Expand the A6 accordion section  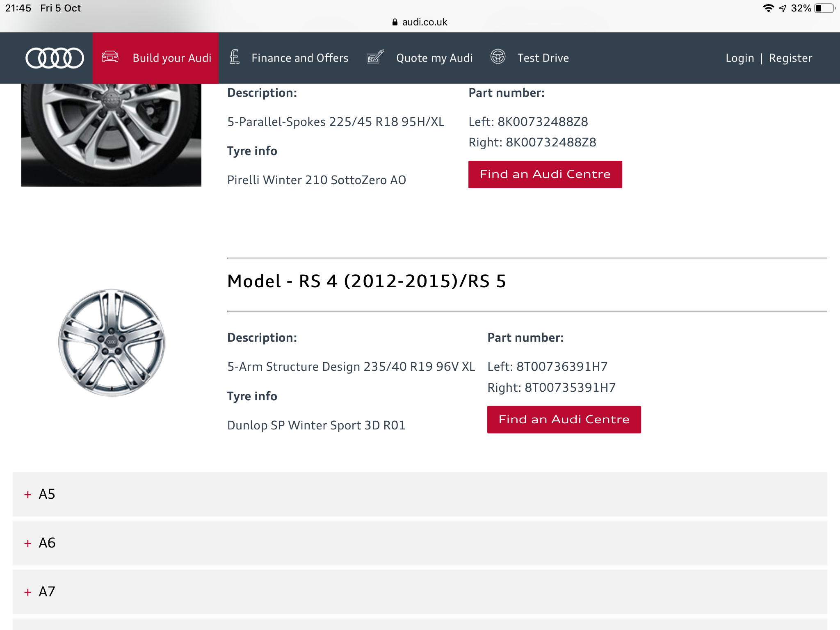click(x=420, y=543)
